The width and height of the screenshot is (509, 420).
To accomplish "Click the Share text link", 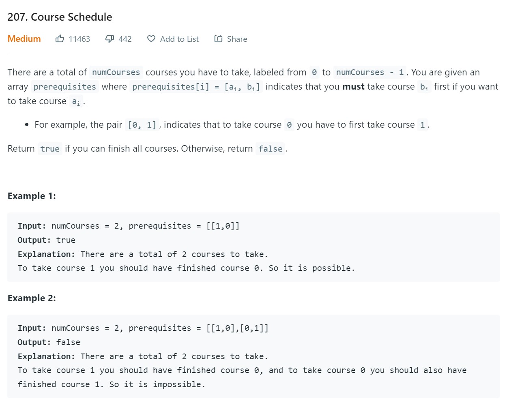I will tap(237, 39).
